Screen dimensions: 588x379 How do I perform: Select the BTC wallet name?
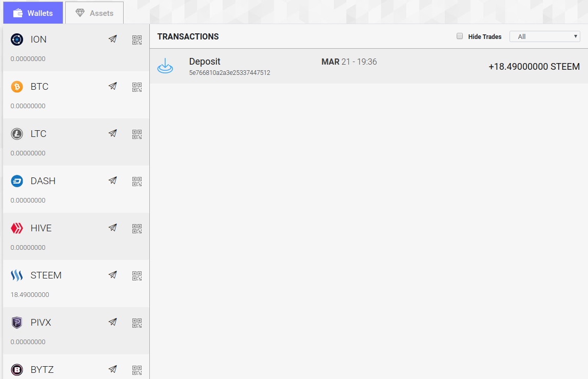pos(40,87)
